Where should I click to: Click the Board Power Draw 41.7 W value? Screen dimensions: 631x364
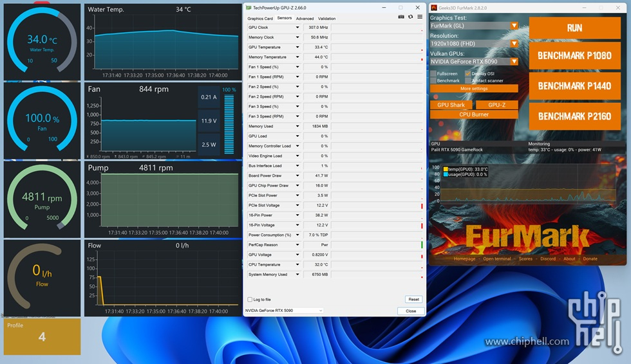pos(316,176)
